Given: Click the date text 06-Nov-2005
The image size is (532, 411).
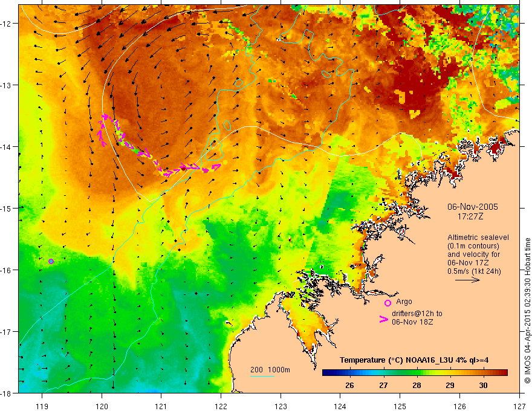Looking at the screenshot, I should tap(472, 207).
